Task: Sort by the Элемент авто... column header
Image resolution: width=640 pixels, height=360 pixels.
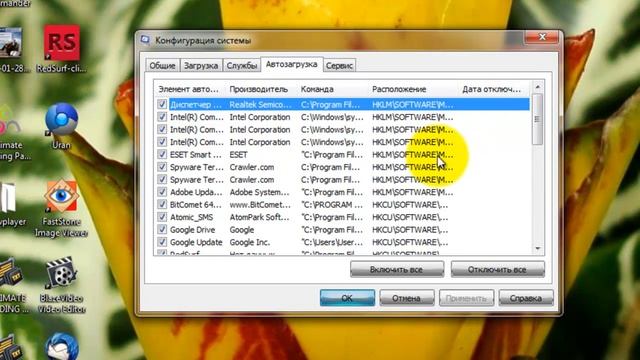Action: click(x=190, y=89)
